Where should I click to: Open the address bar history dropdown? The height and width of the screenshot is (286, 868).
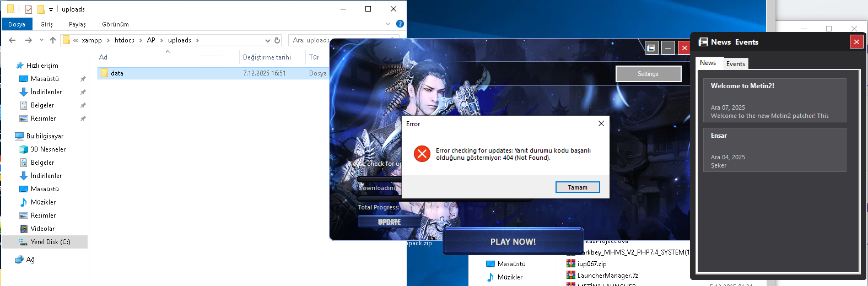[268, 40]
